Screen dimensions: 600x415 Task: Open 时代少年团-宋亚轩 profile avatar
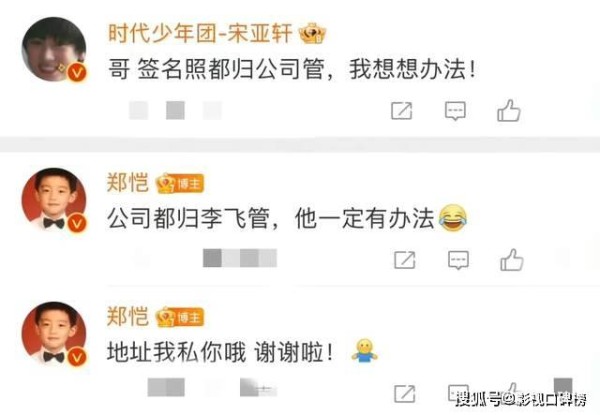tap(54, 49)
